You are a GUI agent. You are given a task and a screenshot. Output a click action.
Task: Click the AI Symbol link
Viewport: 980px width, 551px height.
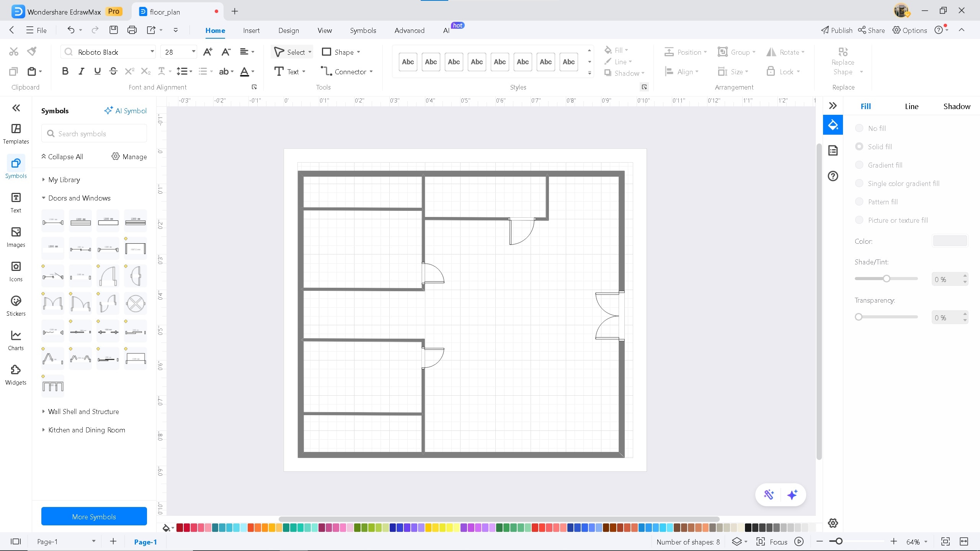(x=126, y=111)
